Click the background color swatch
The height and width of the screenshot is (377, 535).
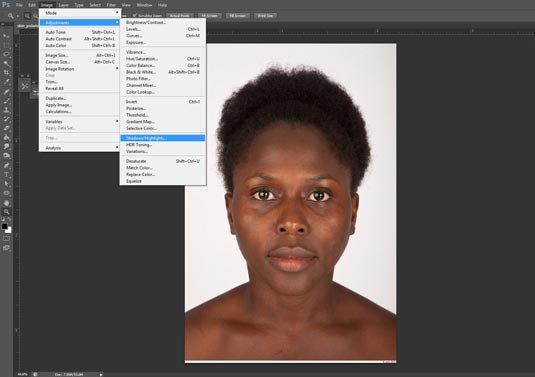(9, 230)
